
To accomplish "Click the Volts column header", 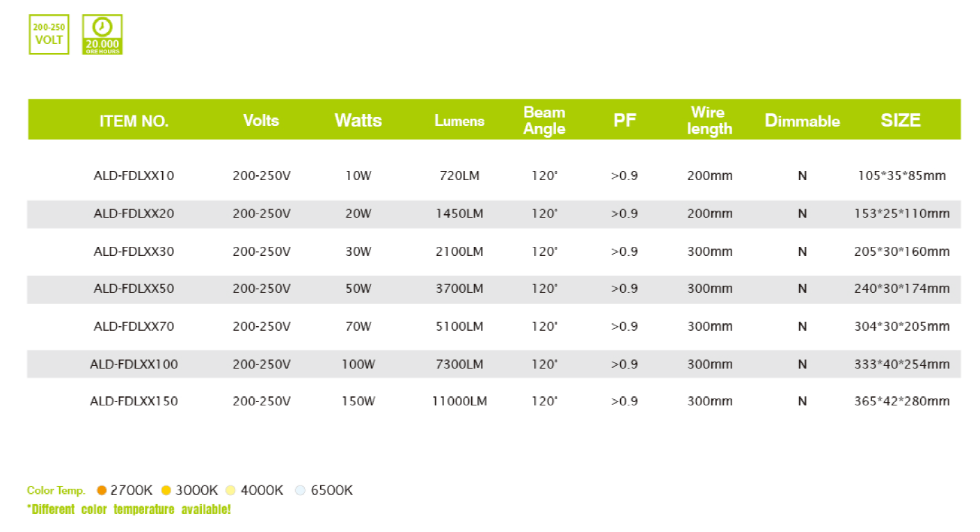I will click(x=261, y=120).
